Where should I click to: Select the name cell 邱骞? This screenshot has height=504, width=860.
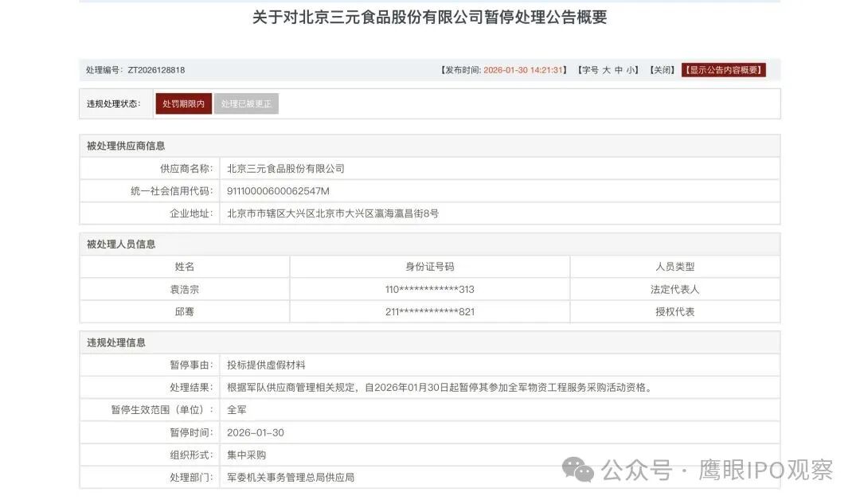click(x=184, y=312)
